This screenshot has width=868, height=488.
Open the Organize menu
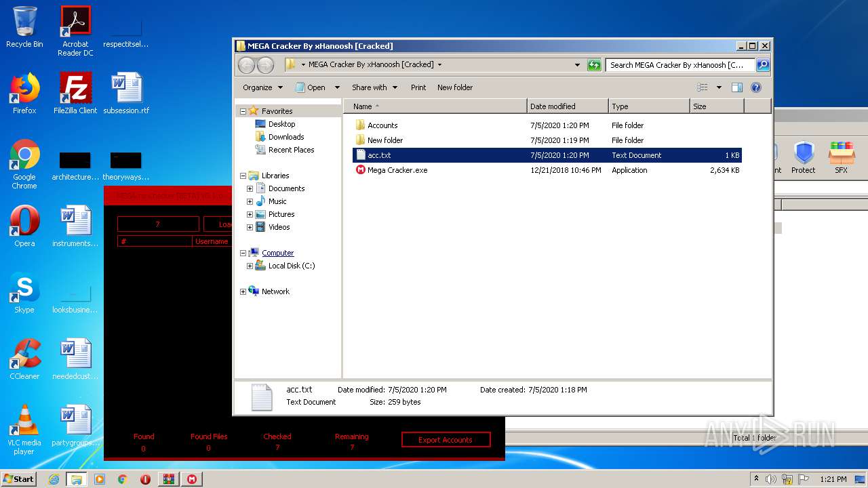[x=262, y=87]
